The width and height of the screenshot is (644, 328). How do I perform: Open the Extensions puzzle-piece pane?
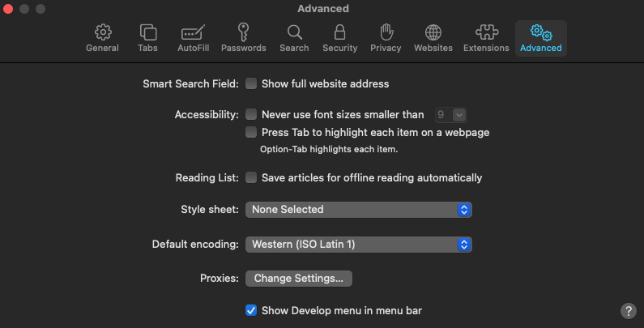click(486, 39)
